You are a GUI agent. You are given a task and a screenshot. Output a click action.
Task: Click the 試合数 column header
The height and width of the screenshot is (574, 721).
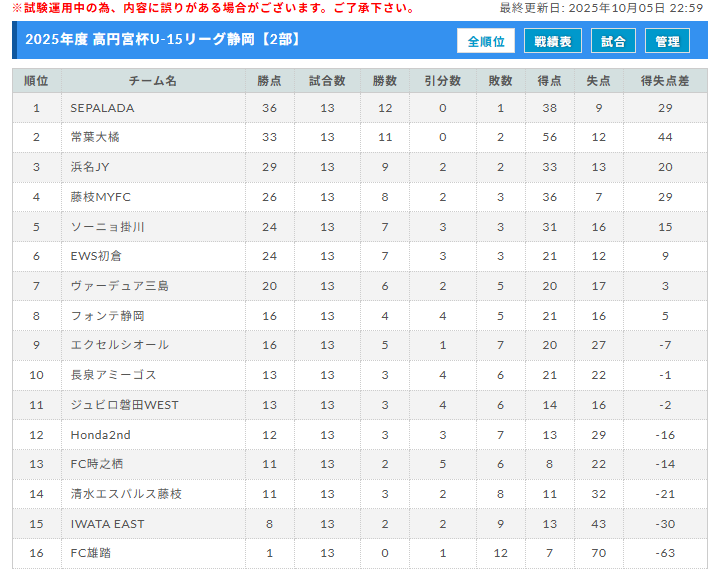[327, 80]
